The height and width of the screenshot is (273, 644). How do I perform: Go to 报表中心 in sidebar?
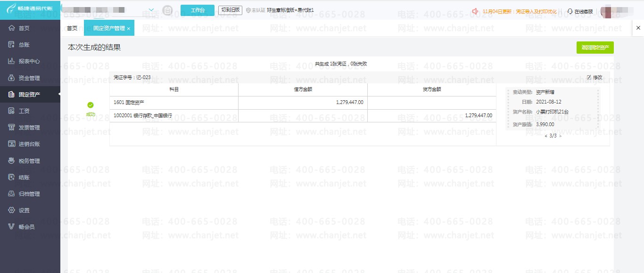pos(30,61)
